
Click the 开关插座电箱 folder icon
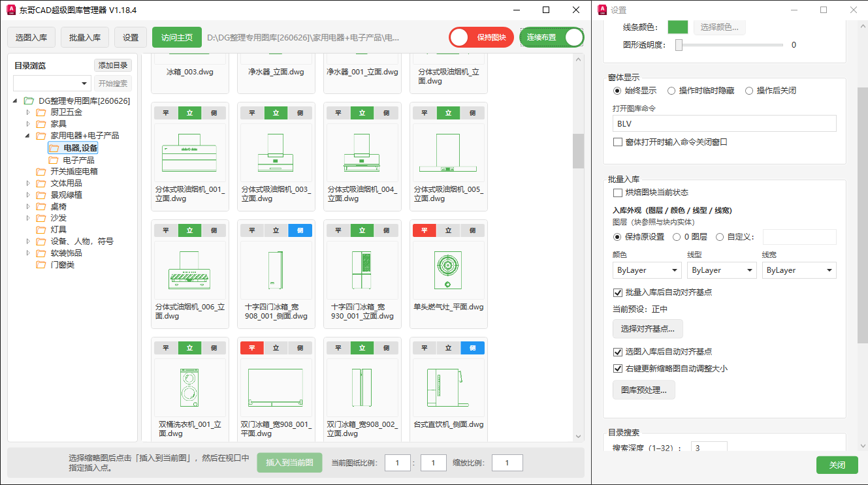coord(41,172)
